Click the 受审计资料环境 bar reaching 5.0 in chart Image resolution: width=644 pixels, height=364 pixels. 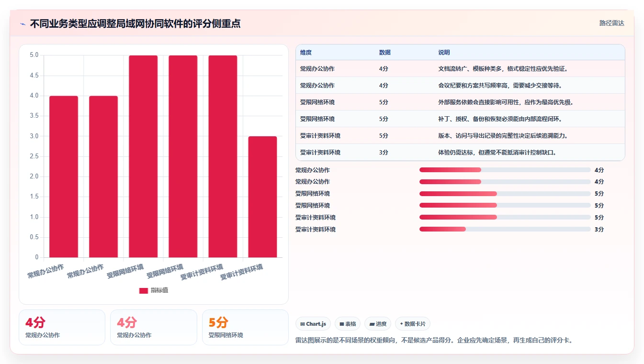click(223, 156)
